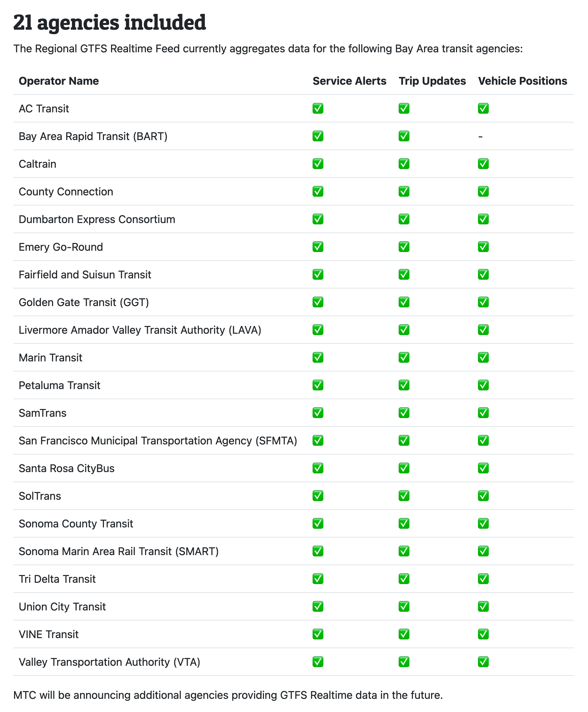Click the Service Alerts column header

[349, 81]
